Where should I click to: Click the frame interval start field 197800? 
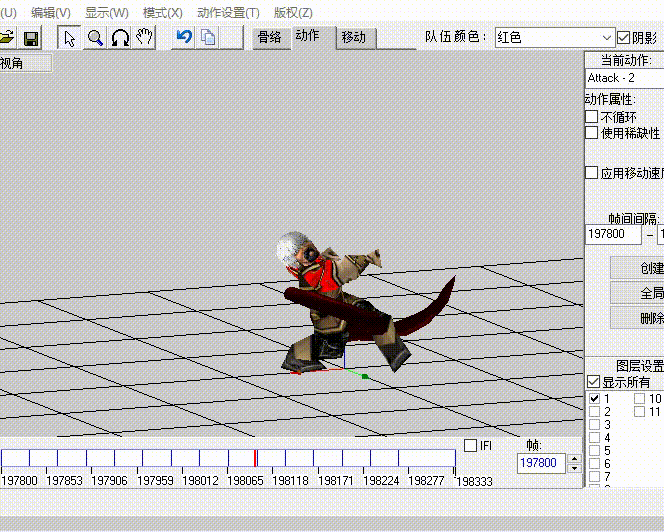613,234
